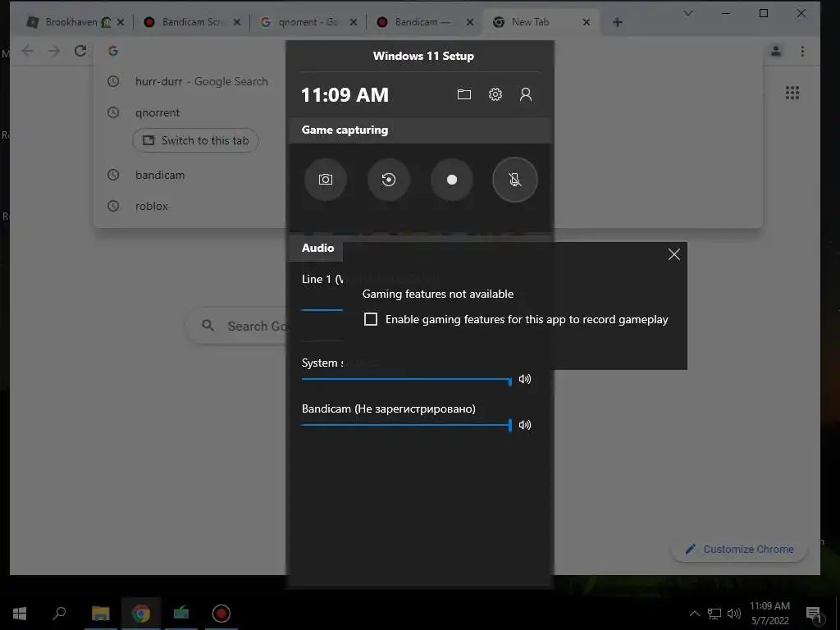Reload the Chrome page
This screenshot has width=840, height=630.
click(x=80, y=51)
